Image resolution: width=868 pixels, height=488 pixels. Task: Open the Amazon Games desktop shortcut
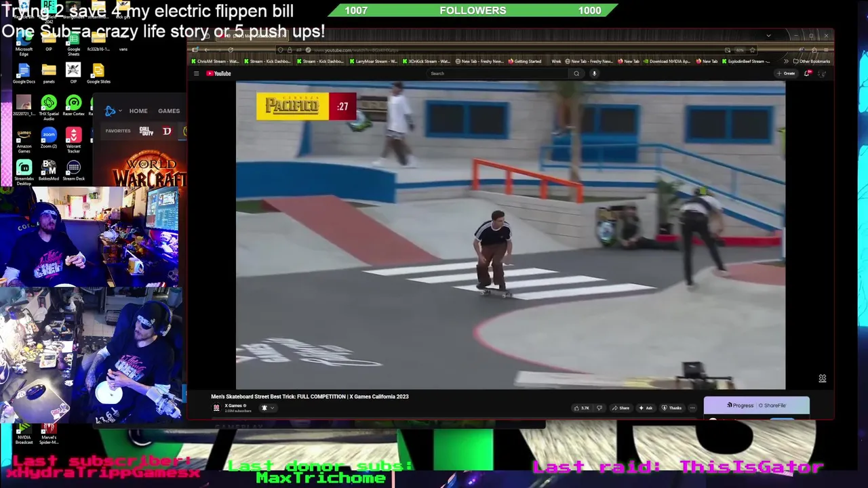[24, 140]
